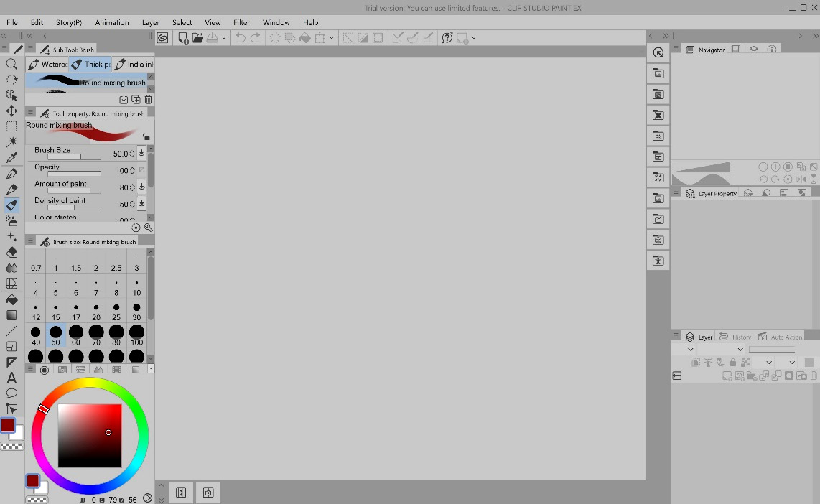Select the Eraser tool
This screenshot has height=504, width=820.
click(x=11, y=252)
